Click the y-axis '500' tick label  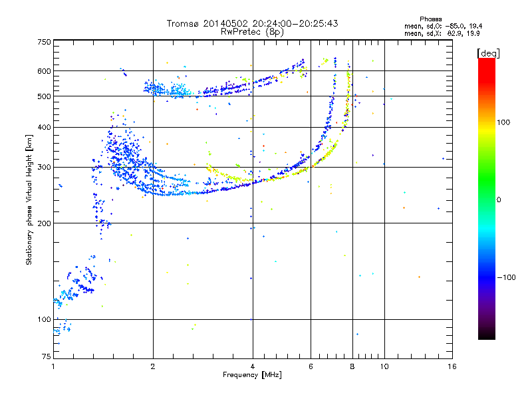point(44,96)
